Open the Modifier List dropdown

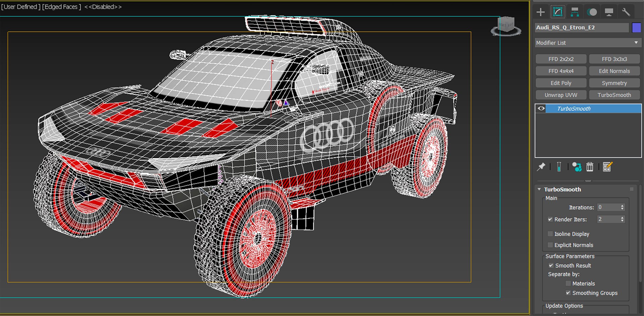tap(588, 43)
